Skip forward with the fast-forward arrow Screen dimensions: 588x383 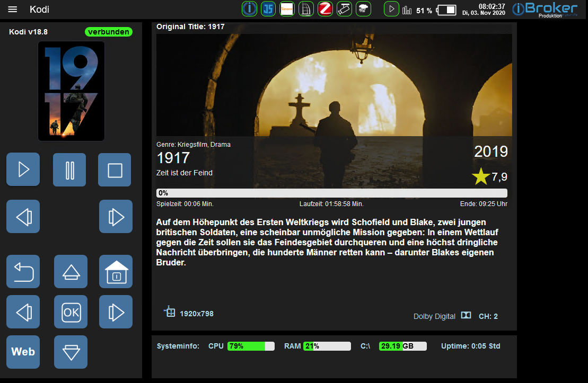pos(116,217)
